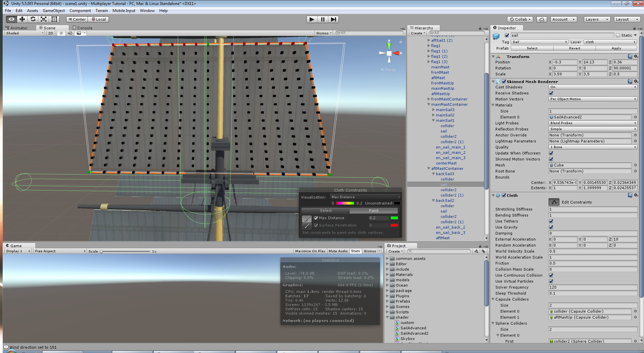This screenshot has height=353, width=644.
Task: Open the Cast Shadows dropdown
Action: click(592, 87)
